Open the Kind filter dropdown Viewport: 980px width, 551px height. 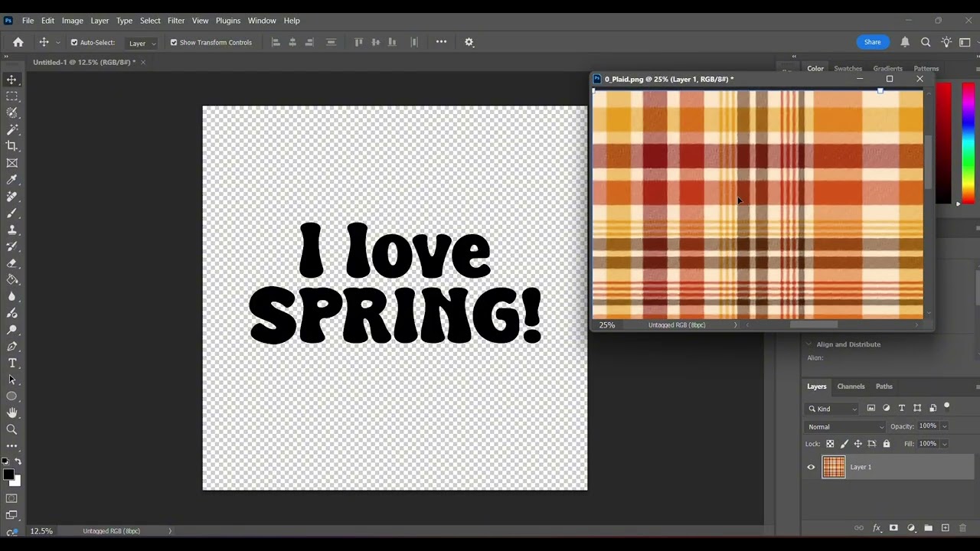coord(832,409)
